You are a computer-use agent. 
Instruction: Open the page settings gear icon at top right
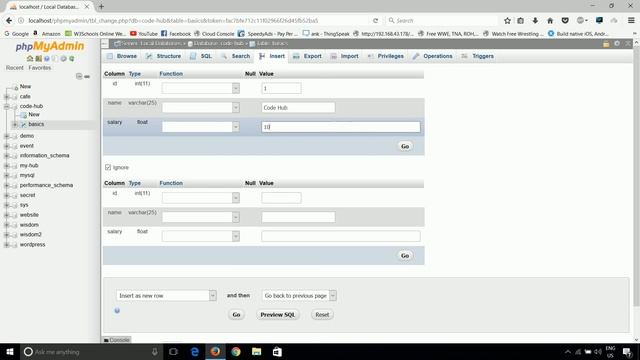coord(617,43)
